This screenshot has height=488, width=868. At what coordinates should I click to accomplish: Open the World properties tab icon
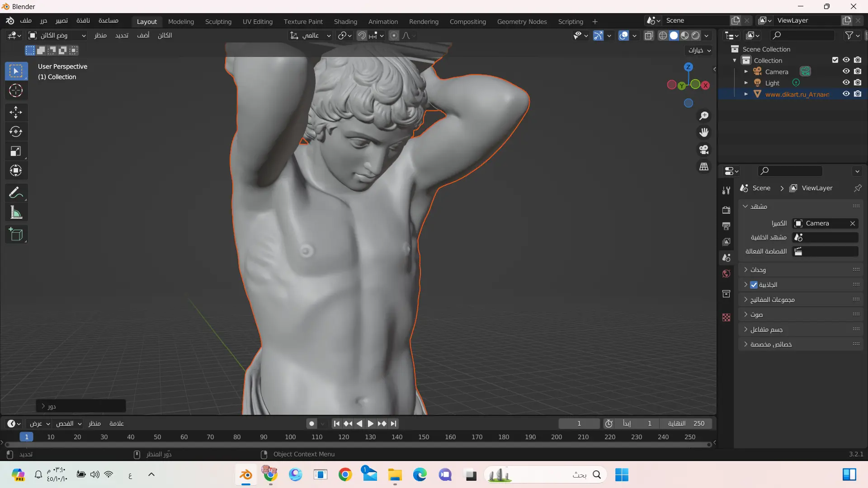tap(726, 274)
